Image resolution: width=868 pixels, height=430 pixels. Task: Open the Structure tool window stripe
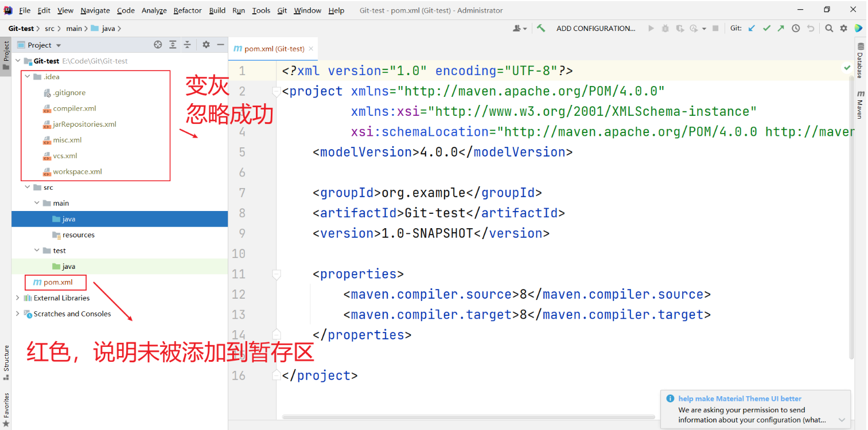point(6,362)
